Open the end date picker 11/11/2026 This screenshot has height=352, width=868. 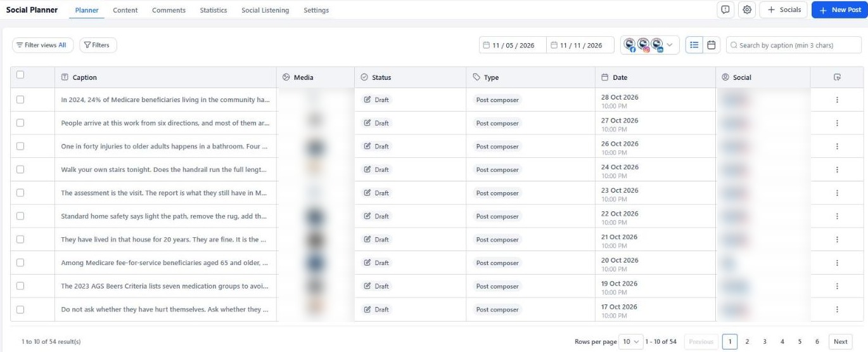580,45
